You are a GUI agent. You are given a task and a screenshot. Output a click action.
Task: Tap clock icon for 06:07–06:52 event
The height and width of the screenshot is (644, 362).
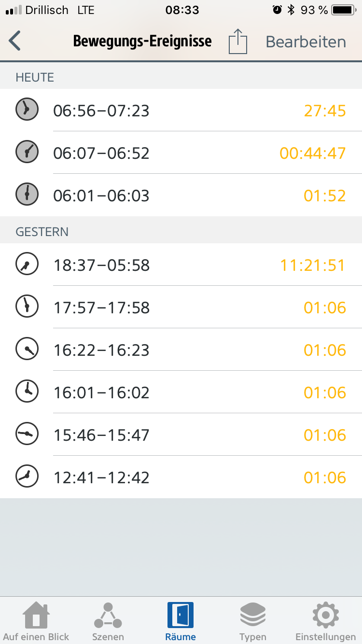27,153
